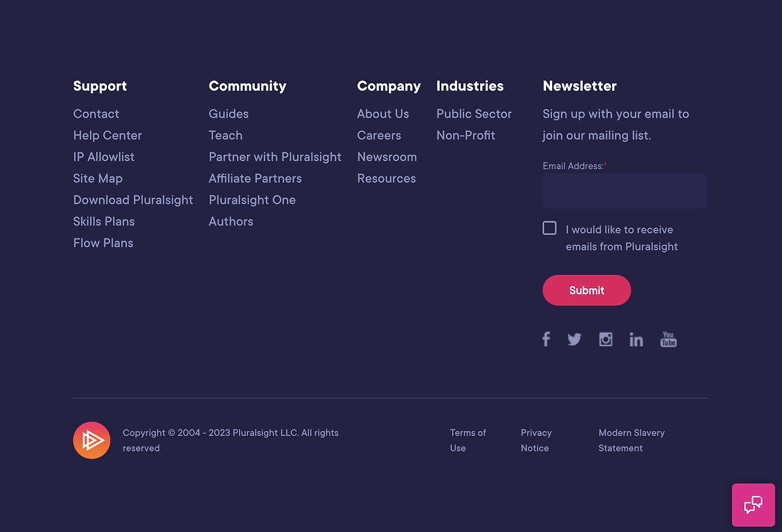The width and height of the screenshot is (782, 532).
Task: Click the 'Sign up with your email' text
Action: (616, 125)
